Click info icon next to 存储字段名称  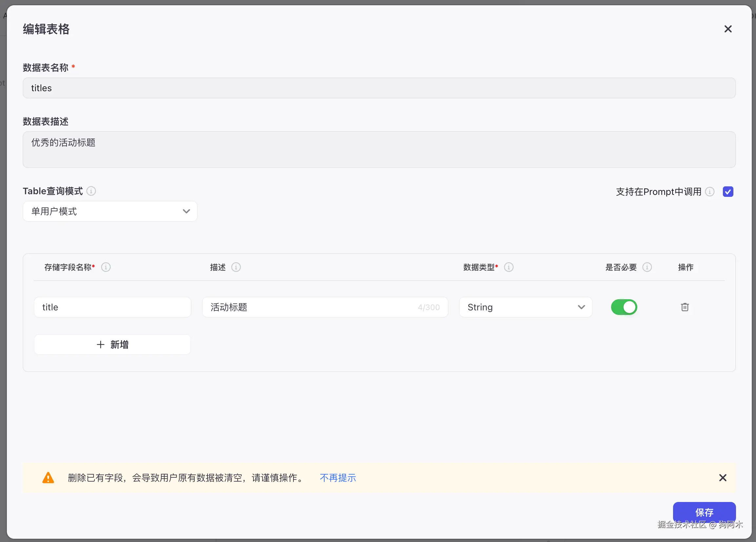click(x=106, y=267)
